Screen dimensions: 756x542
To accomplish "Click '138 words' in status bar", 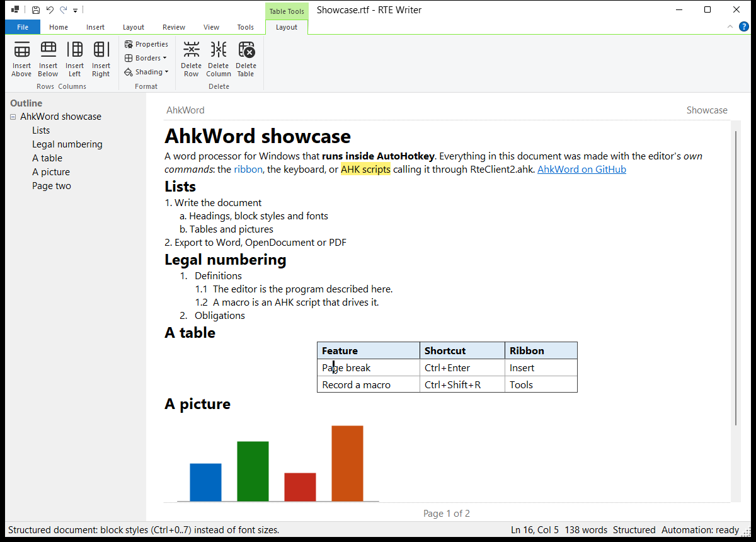I will click(x=586, y=530).
